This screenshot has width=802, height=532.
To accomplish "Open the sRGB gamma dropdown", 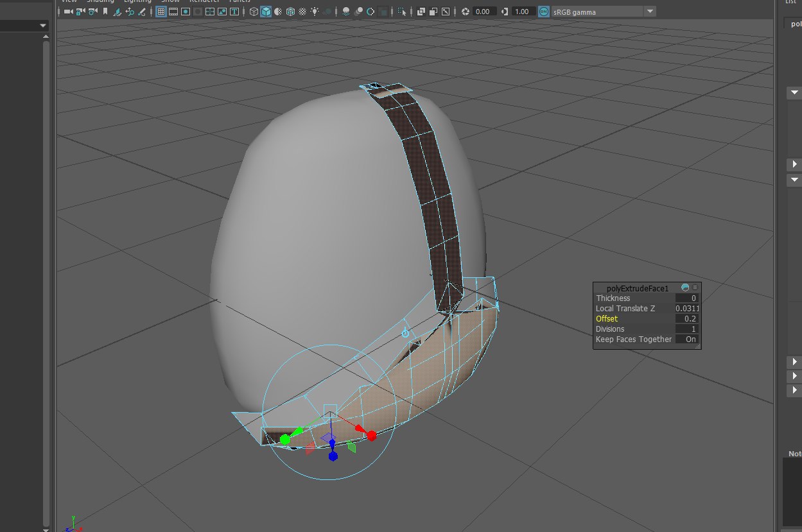I will pyautogui.click(x=604, y=12).
